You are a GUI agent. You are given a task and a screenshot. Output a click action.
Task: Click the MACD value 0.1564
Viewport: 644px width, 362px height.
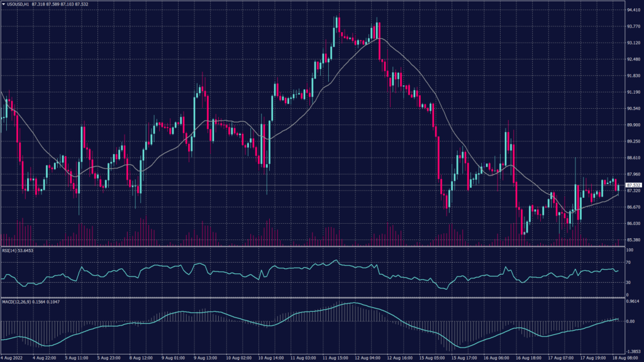pyautogui.click(x=39, y=300)
